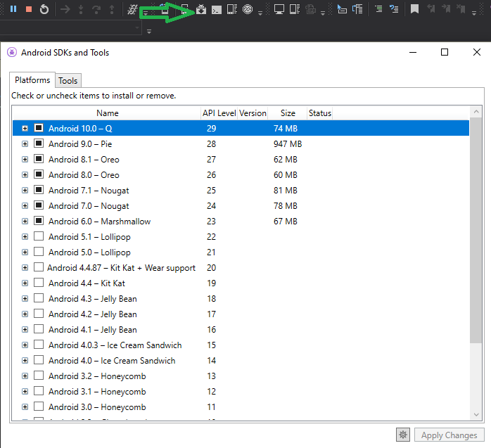The width and height of the screenshot is (491, 448).
Task: Expand the Android 8.1 – Oreo node
Action: (x=25, y=160)
